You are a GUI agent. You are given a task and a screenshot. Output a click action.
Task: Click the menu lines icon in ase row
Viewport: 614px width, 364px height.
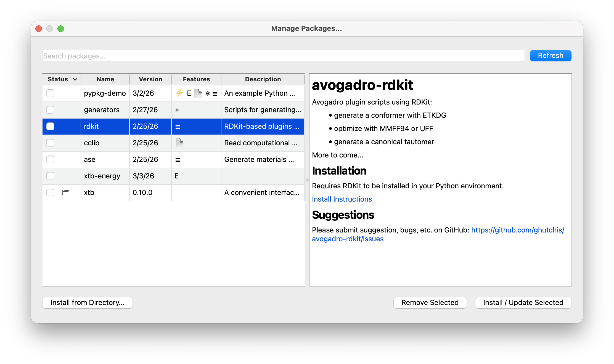[178, 160]
